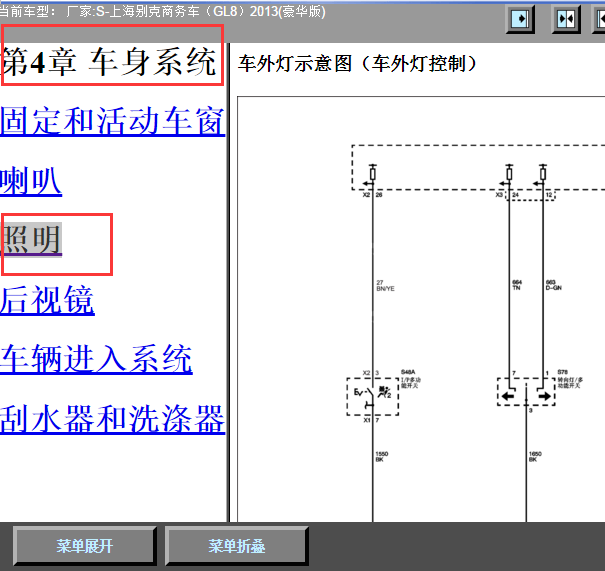Click the right-arrow panel button at top
The image size is (605, 571).
point(520,19)
